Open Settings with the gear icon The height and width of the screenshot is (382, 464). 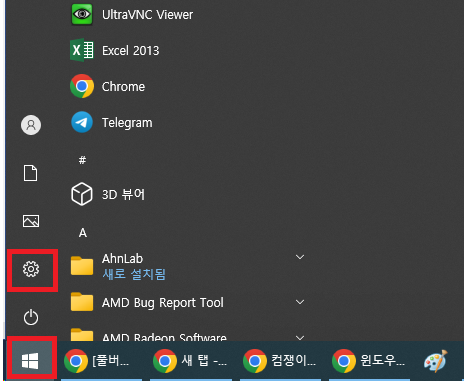pos(31,269)
